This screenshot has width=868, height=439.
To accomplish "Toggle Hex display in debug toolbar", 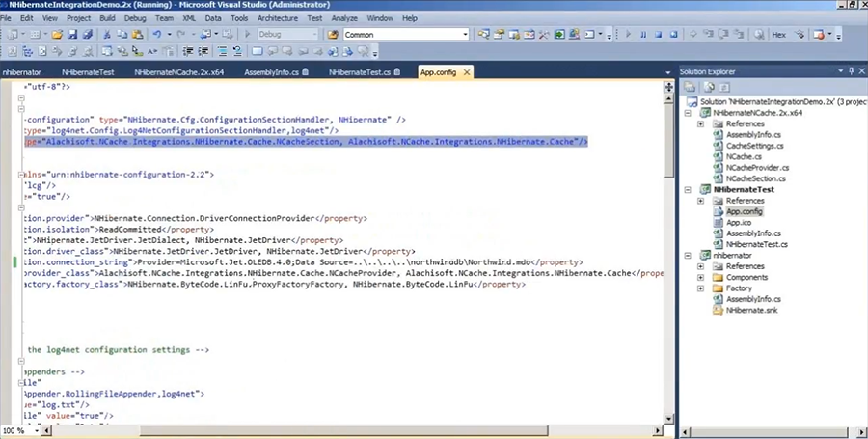I will [779, 35].
